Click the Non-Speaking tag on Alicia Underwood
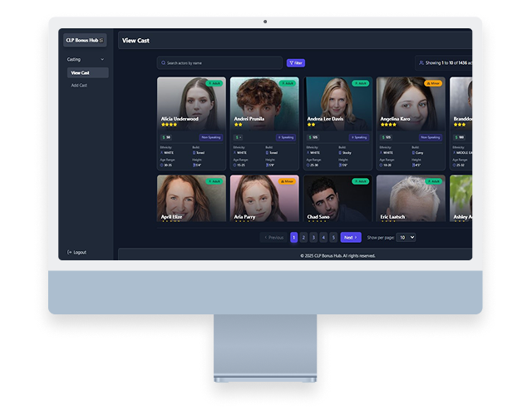This screenshot has height=410, width=532. point(210,137)
